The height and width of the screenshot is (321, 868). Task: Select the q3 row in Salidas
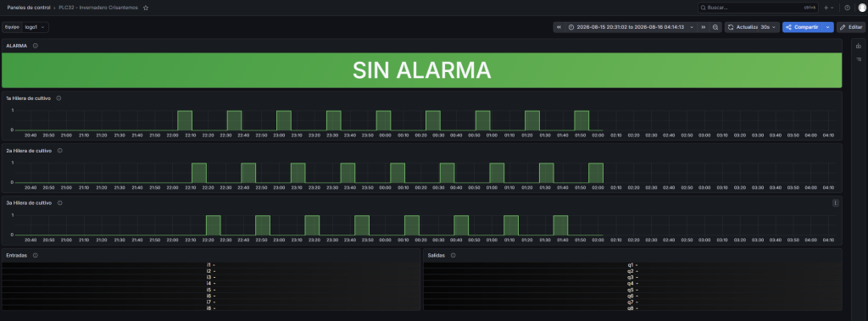click(x=632, y=277)
